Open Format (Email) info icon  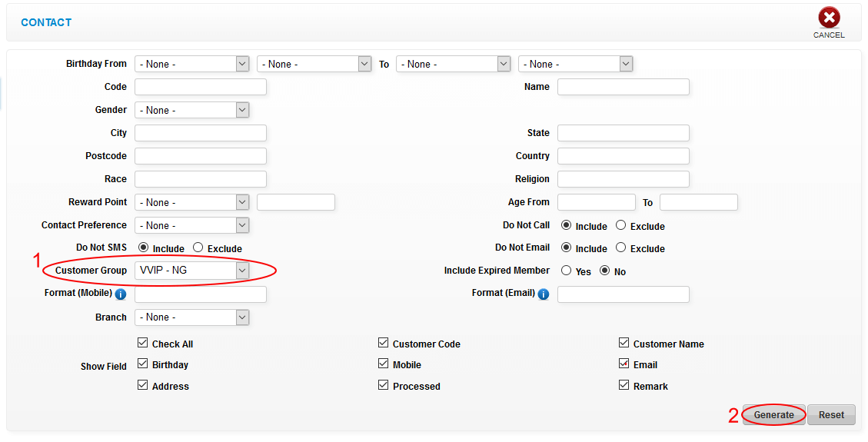click(544, 294)
